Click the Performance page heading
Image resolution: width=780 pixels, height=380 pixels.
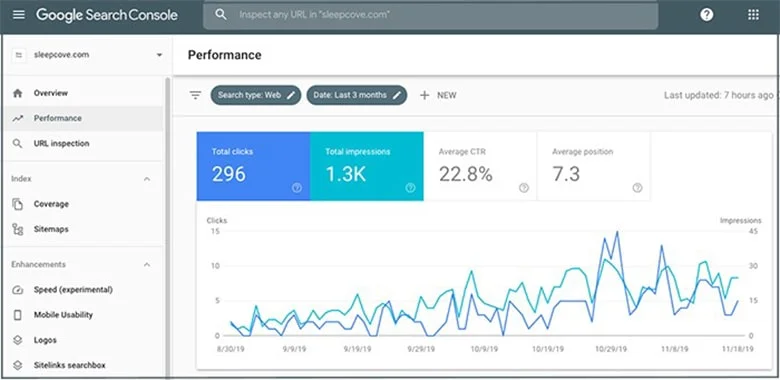point(224,55)
